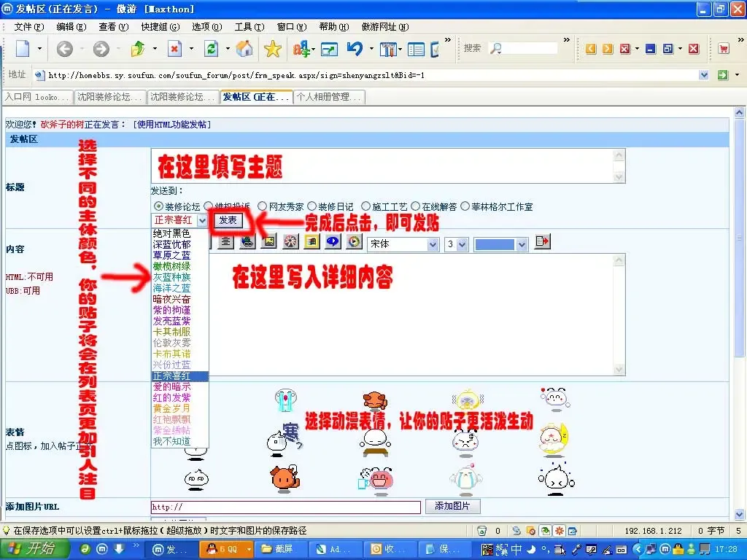Insert the orange crab emoticon in top row
747x560 pixels.
point(375,401)
